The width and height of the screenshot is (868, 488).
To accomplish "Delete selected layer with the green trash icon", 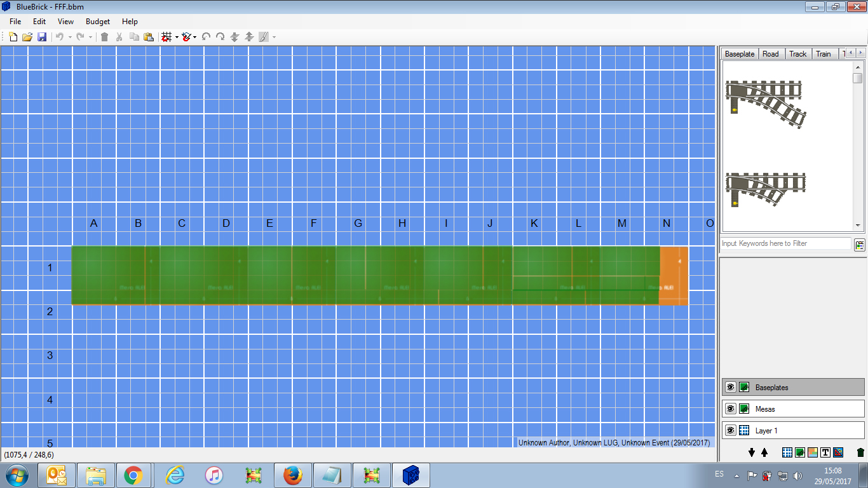I will [x=860, y=452].
